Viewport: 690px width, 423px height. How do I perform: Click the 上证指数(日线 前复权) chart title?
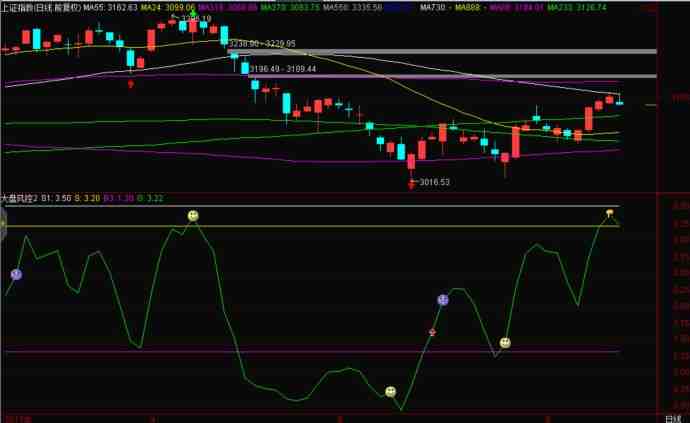41,7
